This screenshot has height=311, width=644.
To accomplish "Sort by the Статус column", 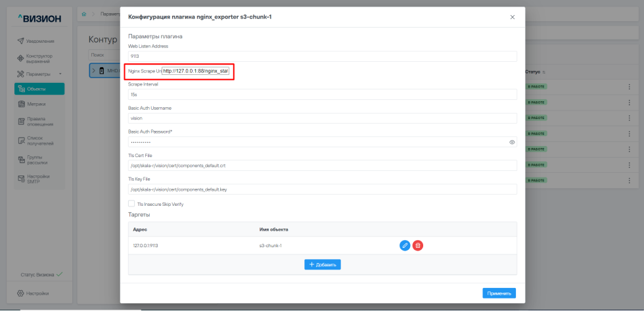I will tap(535, 72).
